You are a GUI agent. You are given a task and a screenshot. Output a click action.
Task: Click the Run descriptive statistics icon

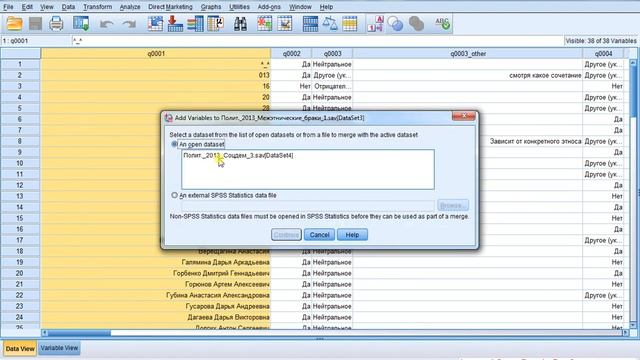216,24
